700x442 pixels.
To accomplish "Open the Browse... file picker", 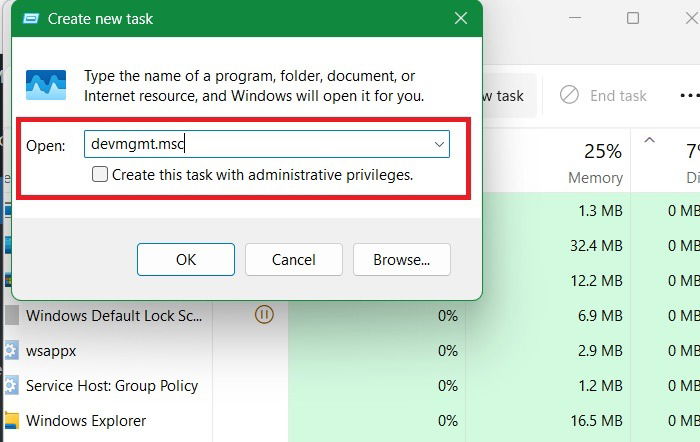I will coord(401,260).
